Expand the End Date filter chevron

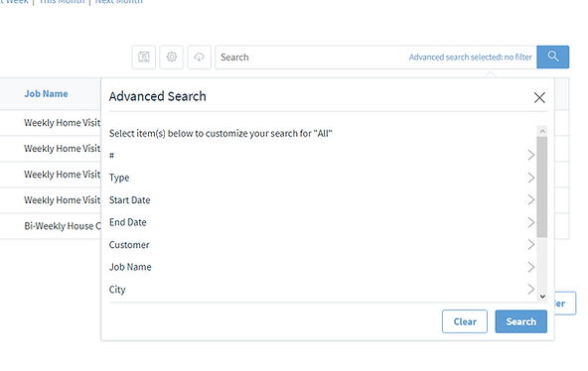coord(530,222)
